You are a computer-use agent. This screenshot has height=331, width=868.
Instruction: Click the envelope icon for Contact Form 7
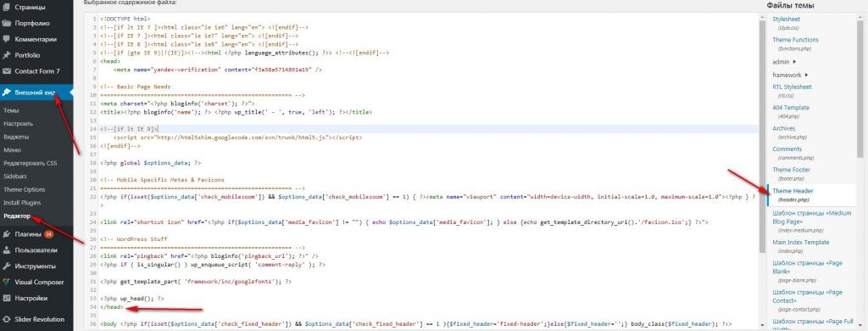pyautogui.click(x=7, y=71)
